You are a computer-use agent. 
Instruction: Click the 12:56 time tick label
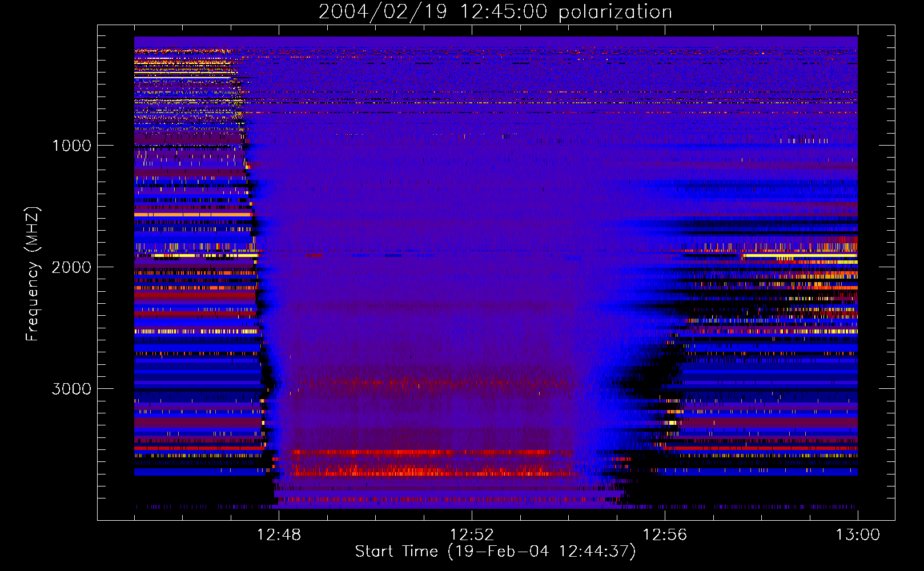coord(665,535)
